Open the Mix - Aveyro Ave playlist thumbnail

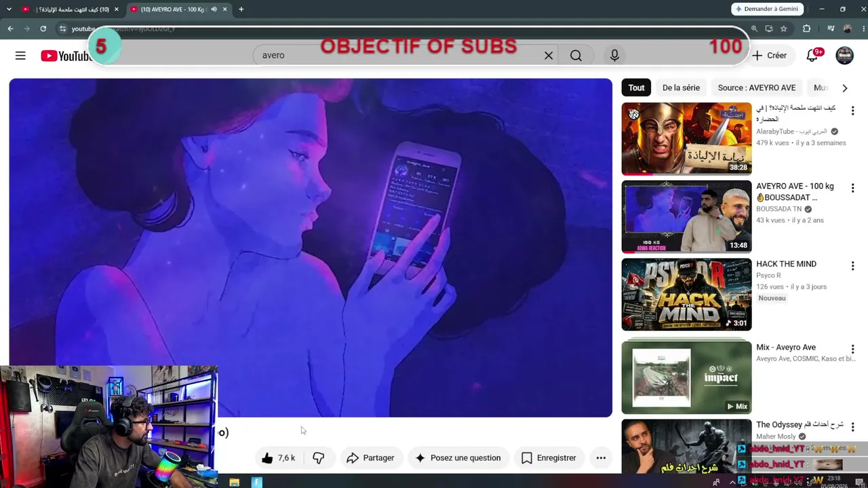[x=686, y=378]
